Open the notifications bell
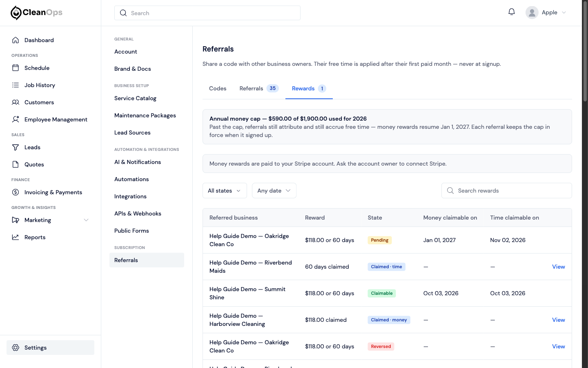The image size is (588, 368). tap(512, 12)
